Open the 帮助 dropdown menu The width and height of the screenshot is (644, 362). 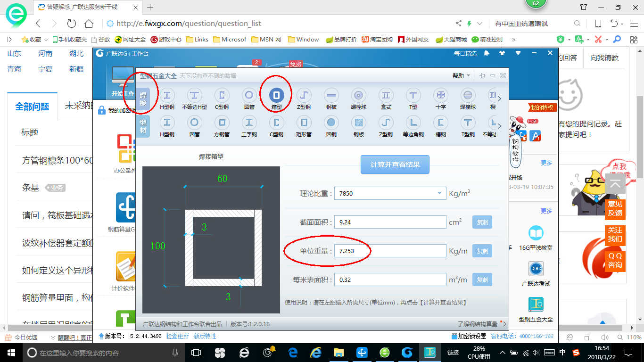click(x=461, y=75)
